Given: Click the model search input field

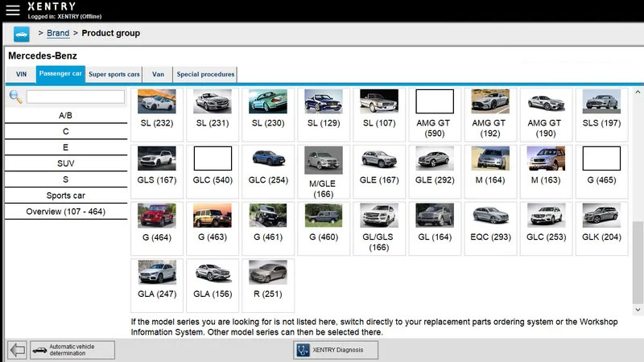Looking at the screenshot, I should coord(76,97).
